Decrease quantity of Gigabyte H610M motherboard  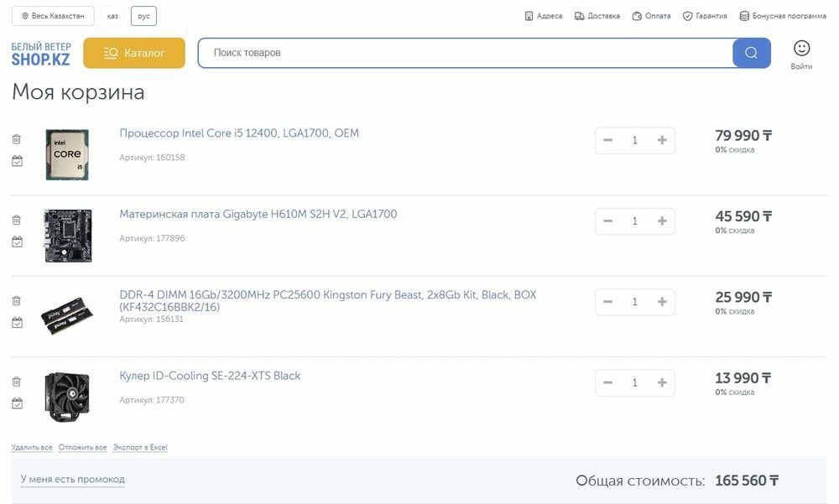pos(607,221)
